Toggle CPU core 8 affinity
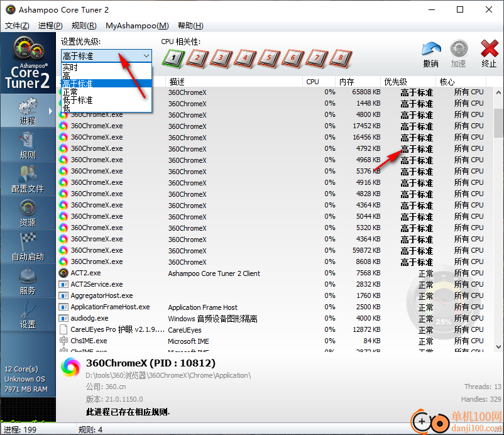This screenshot has height=435, width=504. click(x=341, y=58)
